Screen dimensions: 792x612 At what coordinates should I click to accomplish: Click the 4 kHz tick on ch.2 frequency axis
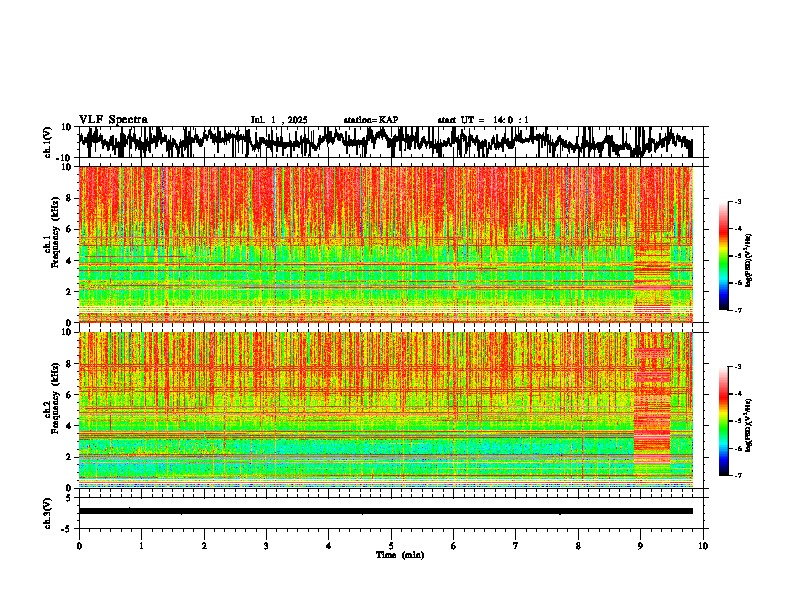(69, 426)
